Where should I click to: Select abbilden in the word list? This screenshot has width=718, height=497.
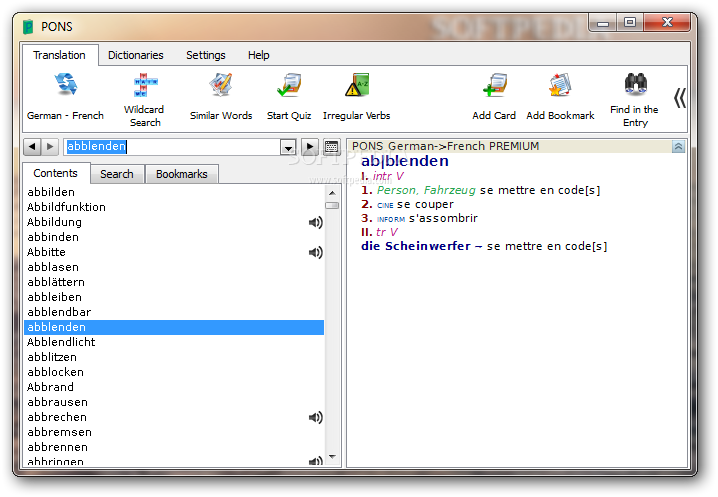(174, 192)
